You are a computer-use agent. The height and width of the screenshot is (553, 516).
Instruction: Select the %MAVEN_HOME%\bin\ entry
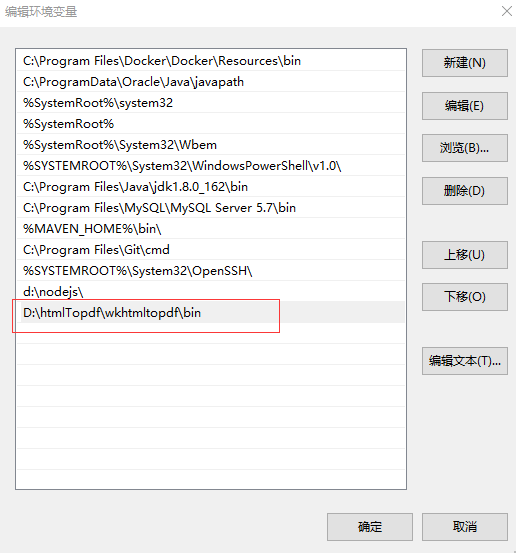pyautogui.click(x=211, y=229)
